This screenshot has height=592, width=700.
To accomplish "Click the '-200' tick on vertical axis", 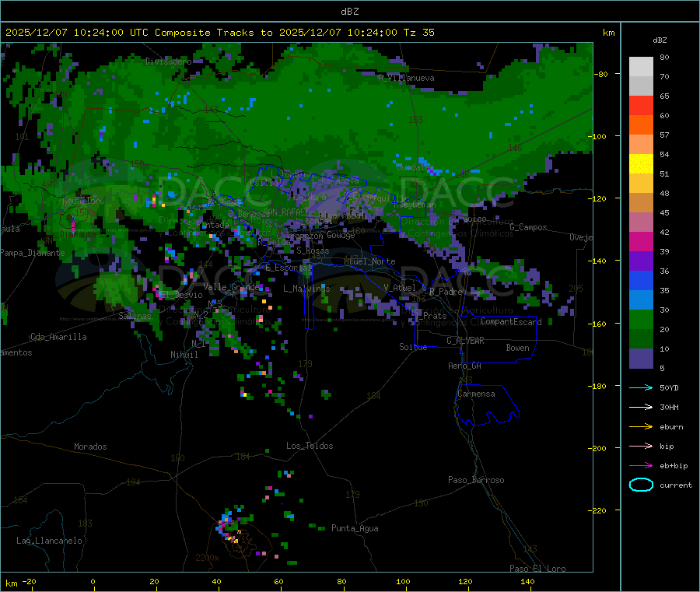I will click(x=599, y=448).
